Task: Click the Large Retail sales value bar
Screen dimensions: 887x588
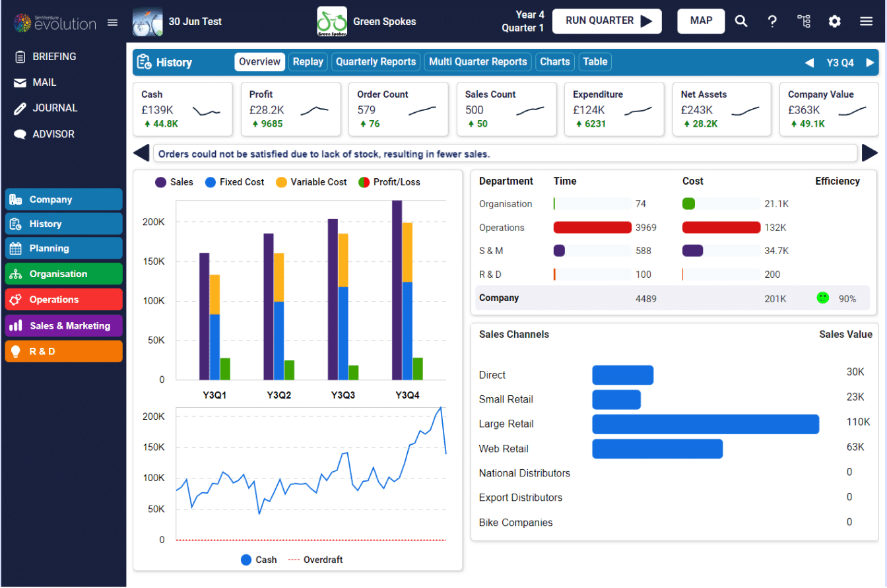Action: click(706, 424)
